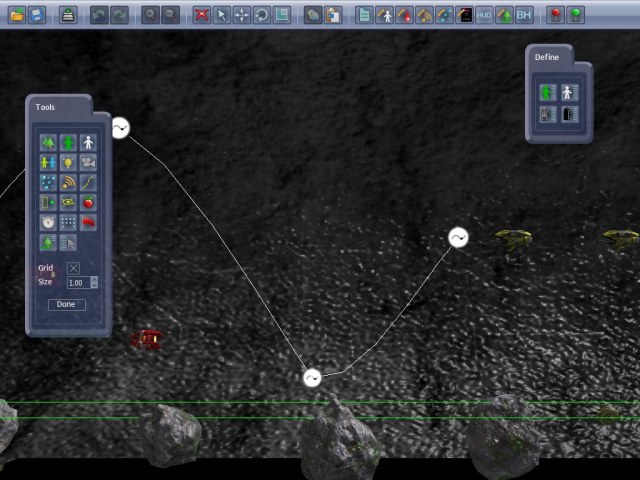Click the HUD toolbar button
640x480 pixels.
(x=484, y=15)
